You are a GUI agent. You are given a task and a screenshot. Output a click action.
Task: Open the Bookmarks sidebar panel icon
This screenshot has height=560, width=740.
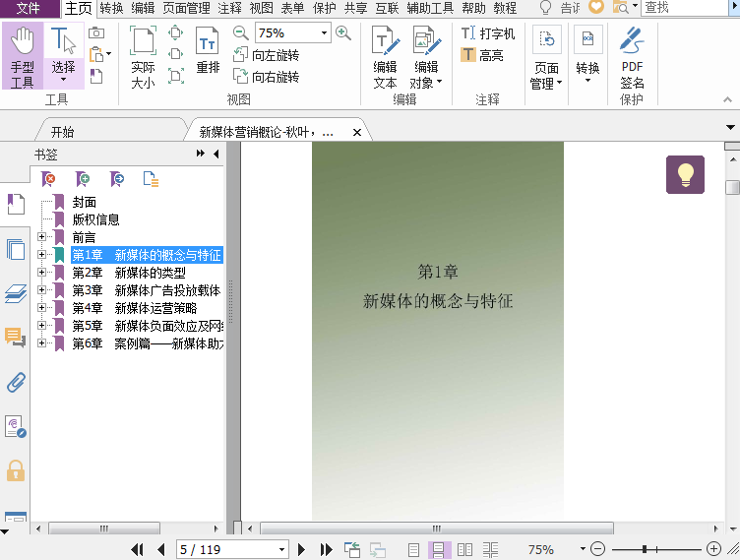point(16,204)
